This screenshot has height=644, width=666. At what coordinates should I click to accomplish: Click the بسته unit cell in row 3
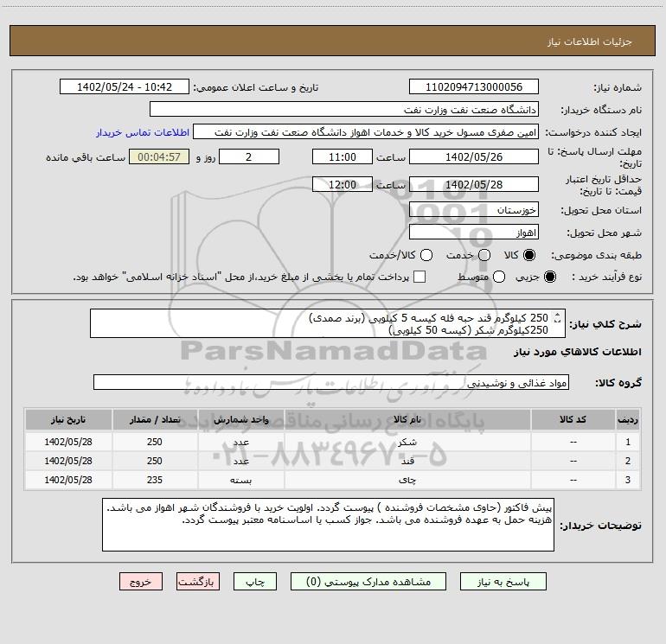tap(240, 480)
